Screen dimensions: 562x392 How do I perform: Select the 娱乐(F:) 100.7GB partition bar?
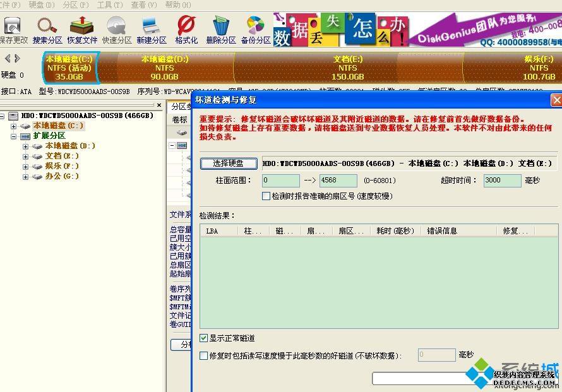click(513, 68)
